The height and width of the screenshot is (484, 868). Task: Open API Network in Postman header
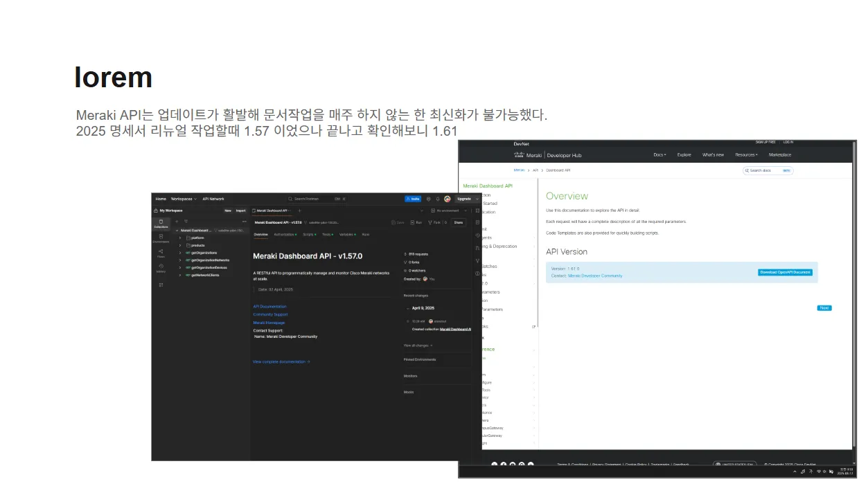click(213, 199)
